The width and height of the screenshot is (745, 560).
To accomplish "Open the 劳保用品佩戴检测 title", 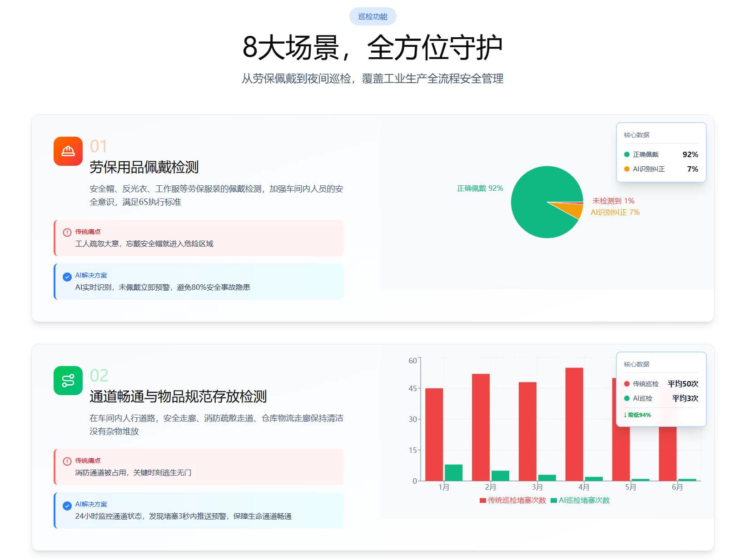I will pyautogui.click(x=144, y=167).
